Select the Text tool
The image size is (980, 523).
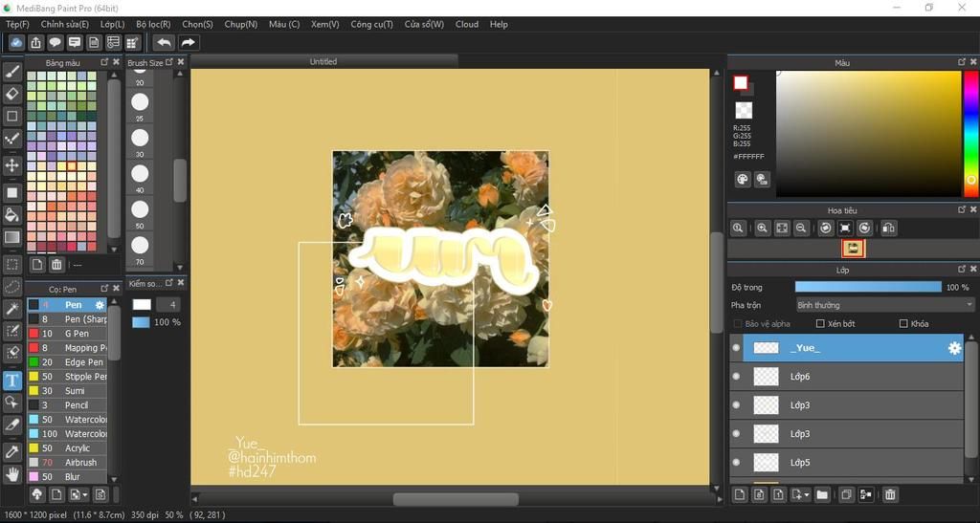pyautogui.click(x=11, y=381)
